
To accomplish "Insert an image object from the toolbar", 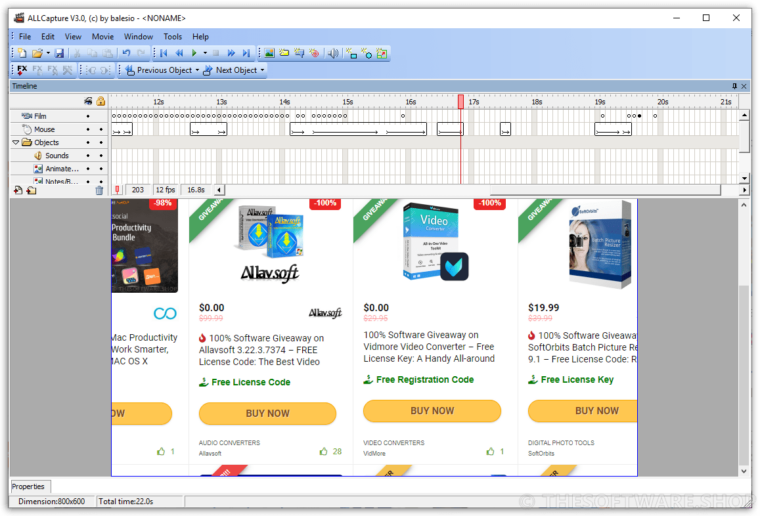I will 269,53.
